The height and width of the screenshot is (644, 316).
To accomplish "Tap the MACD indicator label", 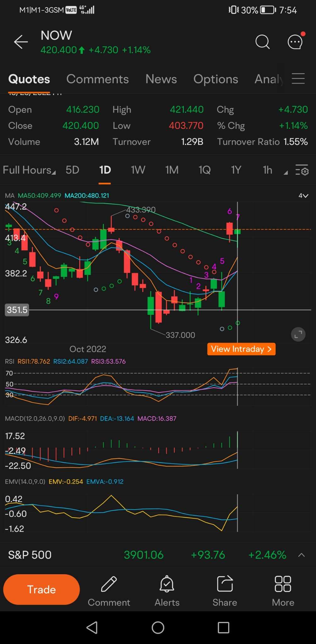I will click(35, 419).
